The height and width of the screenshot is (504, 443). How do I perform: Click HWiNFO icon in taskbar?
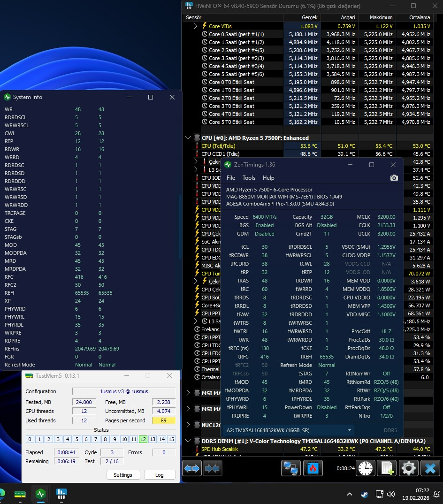(61, 494)
